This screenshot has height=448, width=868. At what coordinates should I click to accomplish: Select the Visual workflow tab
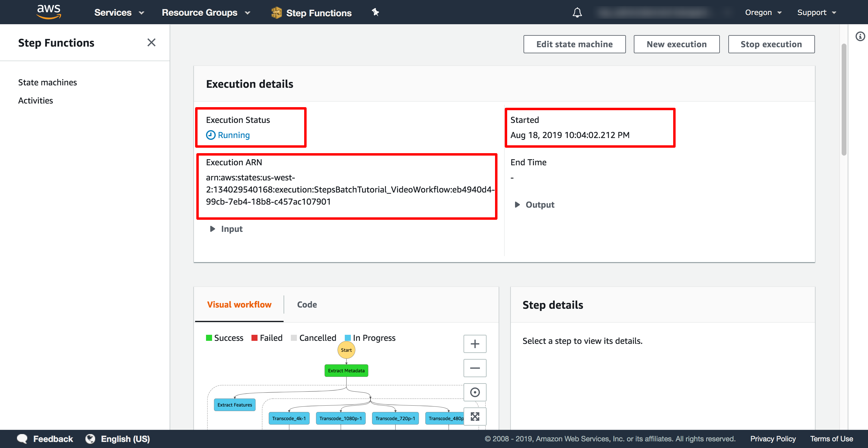click(239, 304)
